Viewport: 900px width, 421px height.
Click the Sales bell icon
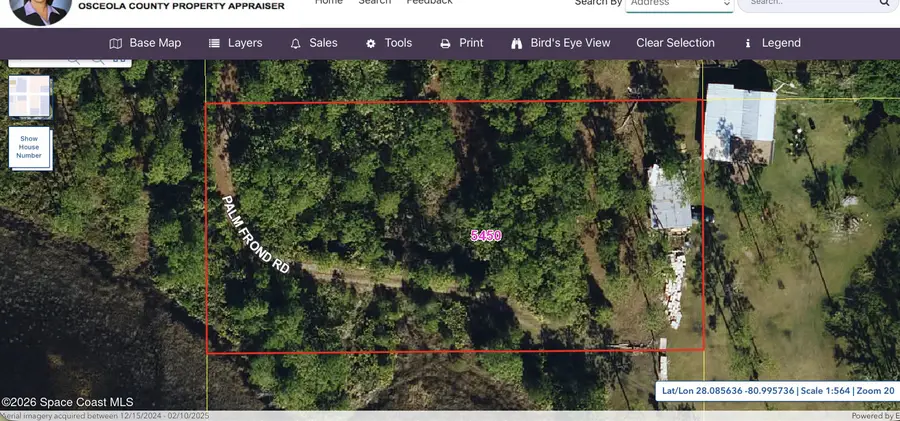295,44
